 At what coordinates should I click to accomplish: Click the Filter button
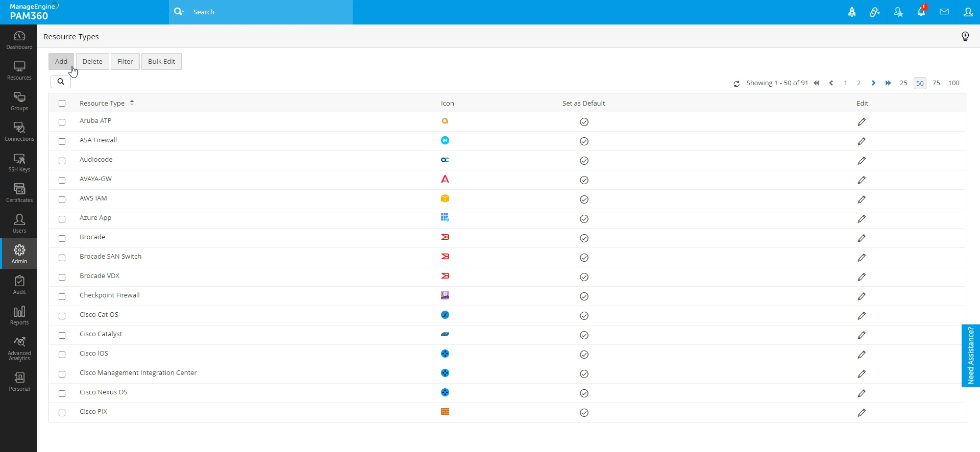click(125, 61)
